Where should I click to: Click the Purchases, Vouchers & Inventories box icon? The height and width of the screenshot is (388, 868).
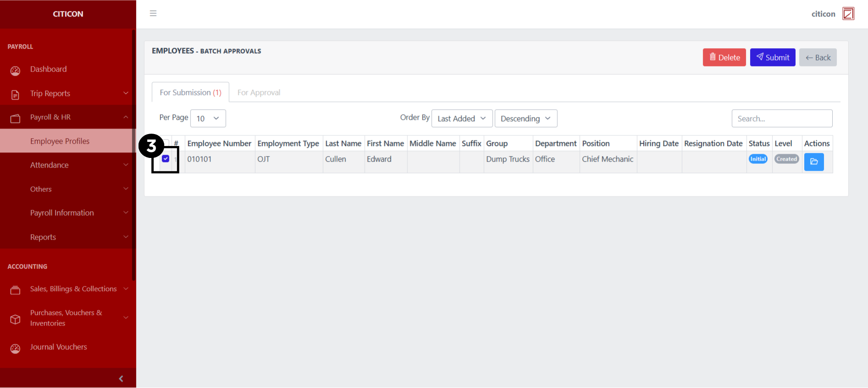tap(15, 319)
